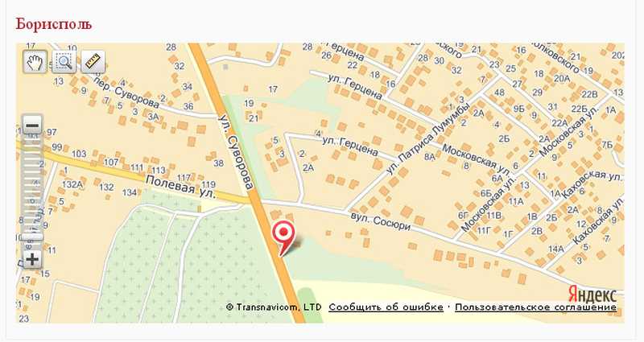Click the Яндекс logo
The image size is (644, 342).
tap(592, 295)
